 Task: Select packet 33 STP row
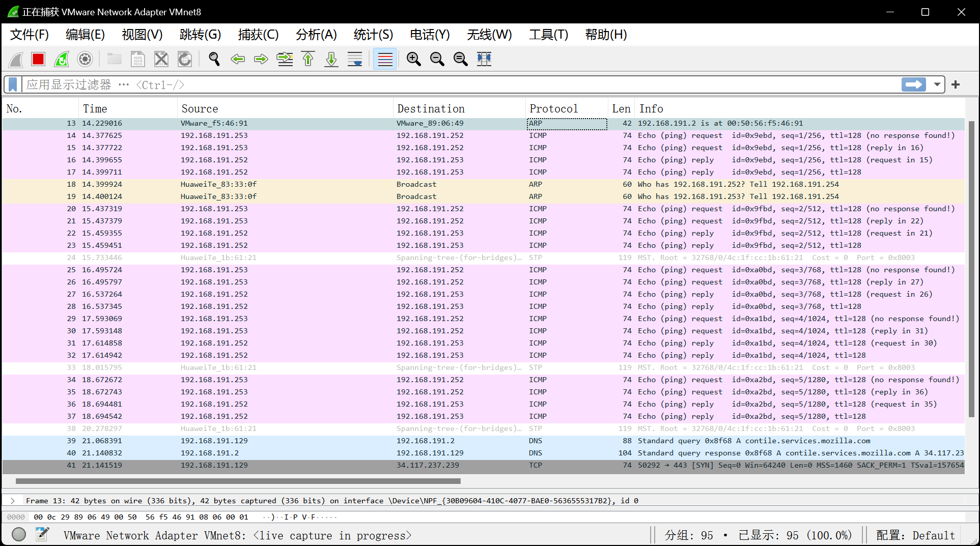point(484,367)
